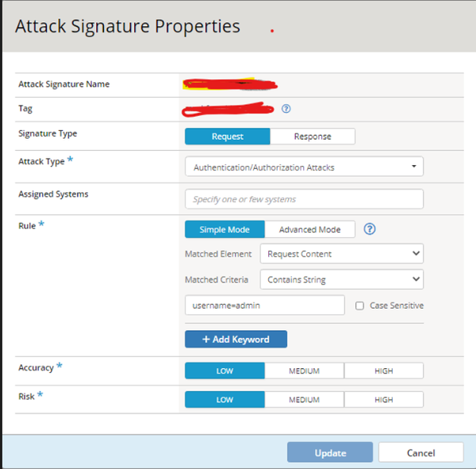Click the Add Keyword button
This screenshot has height=469, width=476.
point(236,339)
